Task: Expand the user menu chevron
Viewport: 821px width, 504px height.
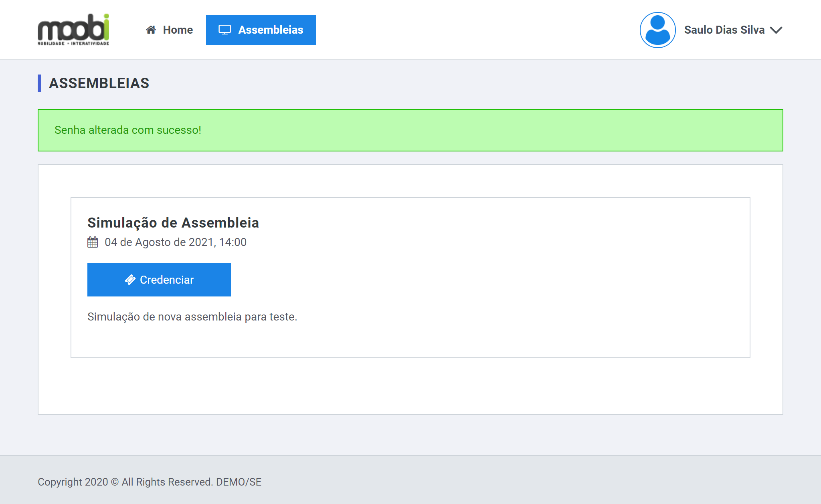Action: (777, 30)
